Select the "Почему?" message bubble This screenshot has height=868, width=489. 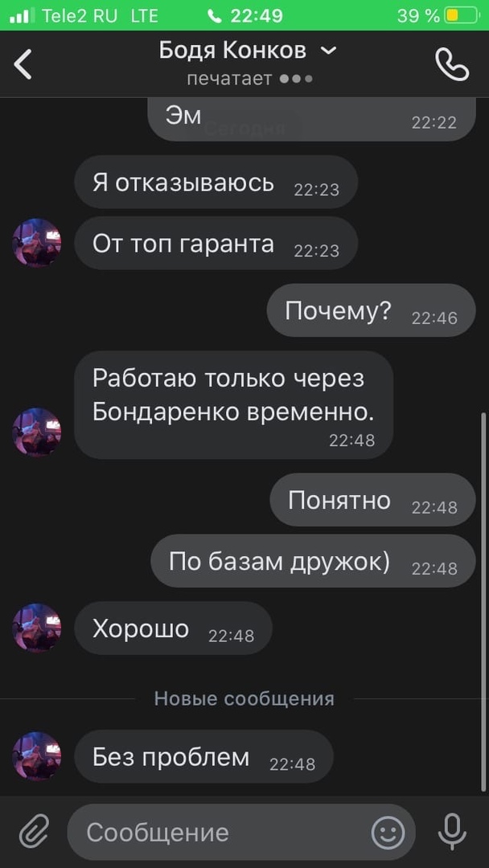click(371, 310)
